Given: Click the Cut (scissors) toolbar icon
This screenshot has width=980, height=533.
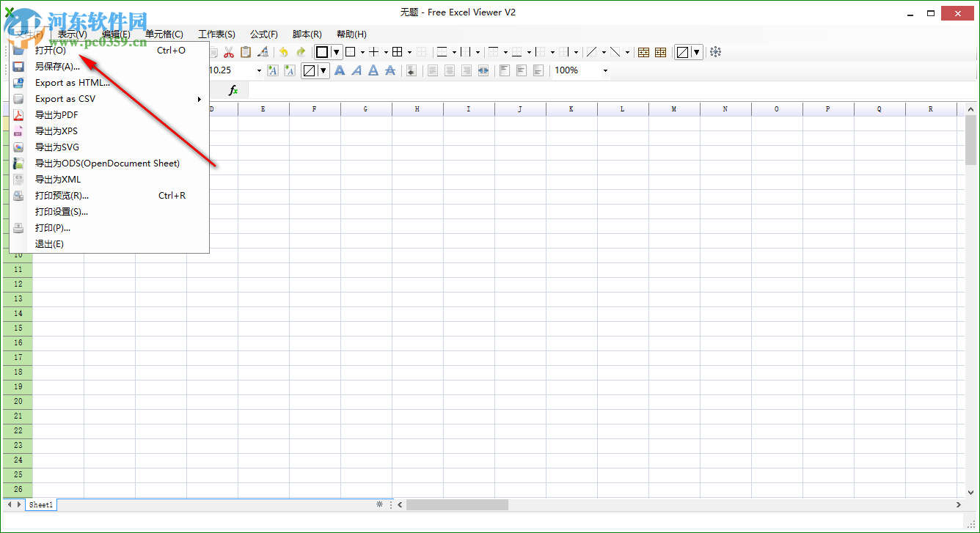Looking at the screenshot, I should tap(229, 52).
